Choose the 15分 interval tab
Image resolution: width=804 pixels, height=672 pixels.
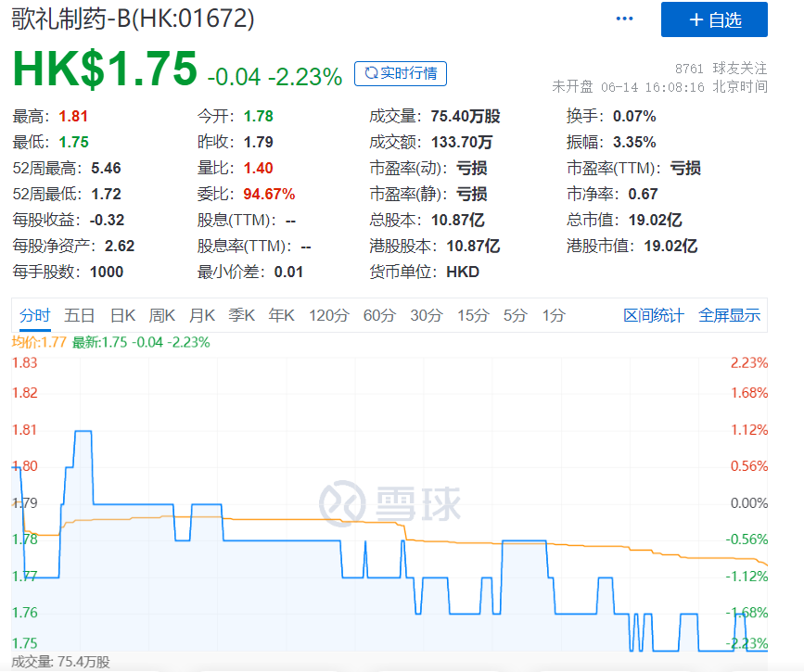click(472, 315)
